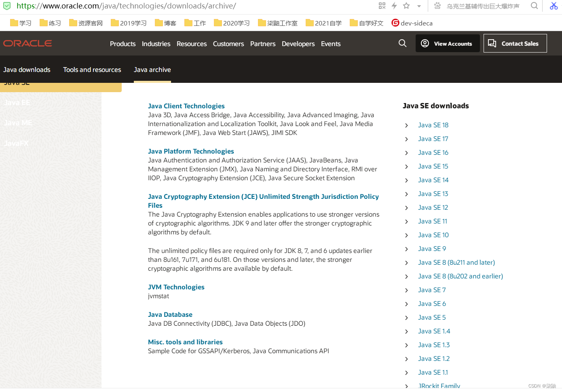Click the chevron beside Java SE 18
The image size is (562, 392).
click(x=406, y=125)
